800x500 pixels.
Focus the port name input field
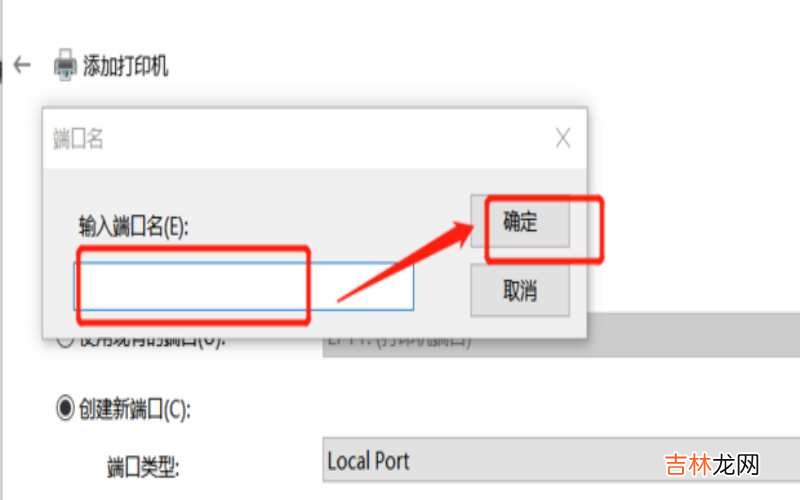pos(244,286)
